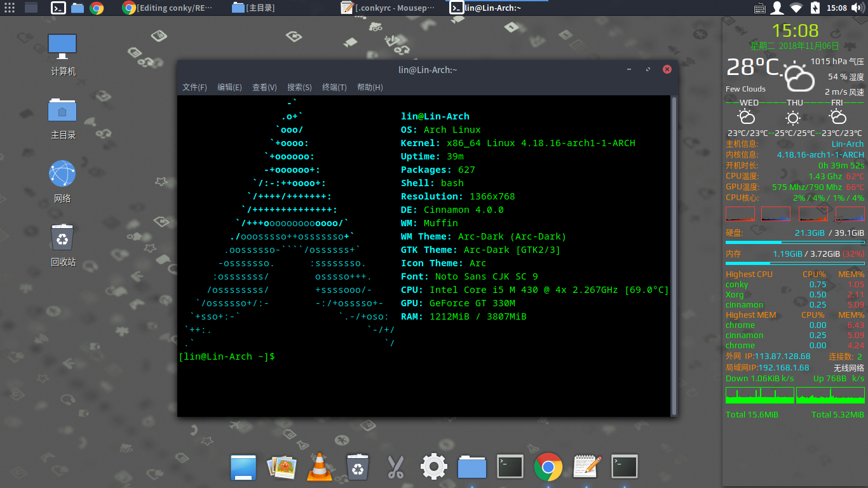868x488 pixels.
Task: Click the 'DE: Cinnamon 4.0.0' line
Action: point(452,210)
